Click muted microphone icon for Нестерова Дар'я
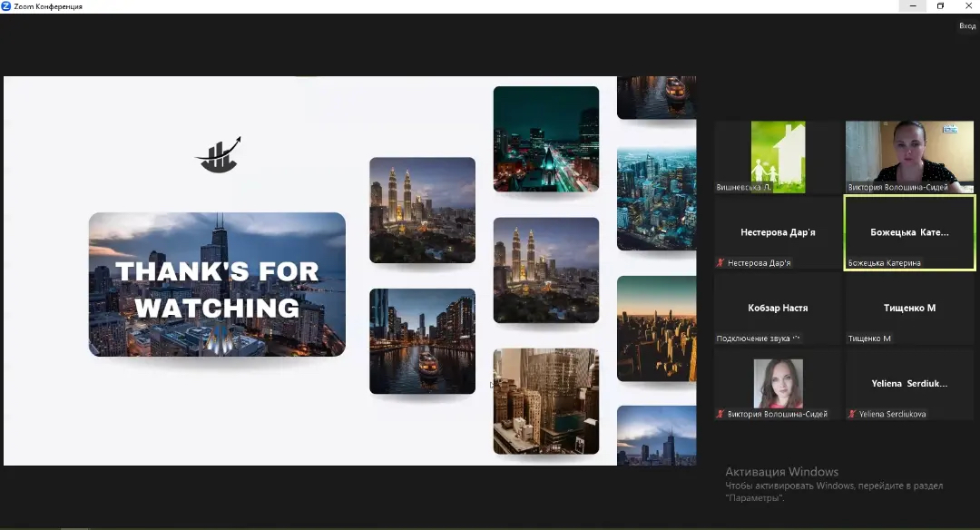980x530 pixels. (721, 263)
